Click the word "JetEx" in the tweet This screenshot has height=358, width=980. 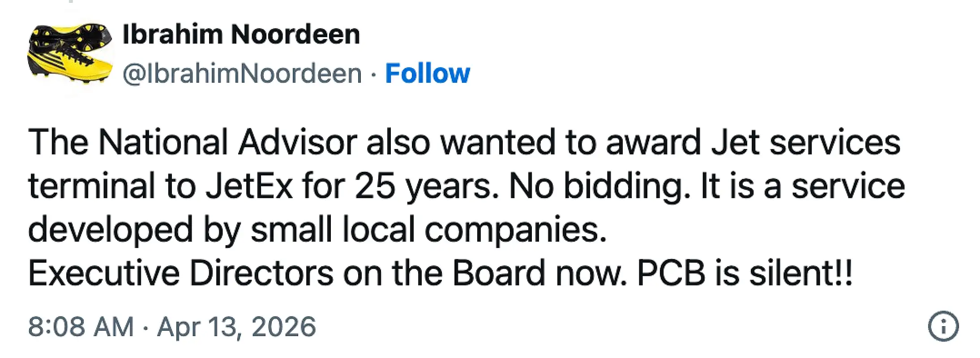pyautogui.click(x=249, y=186)
